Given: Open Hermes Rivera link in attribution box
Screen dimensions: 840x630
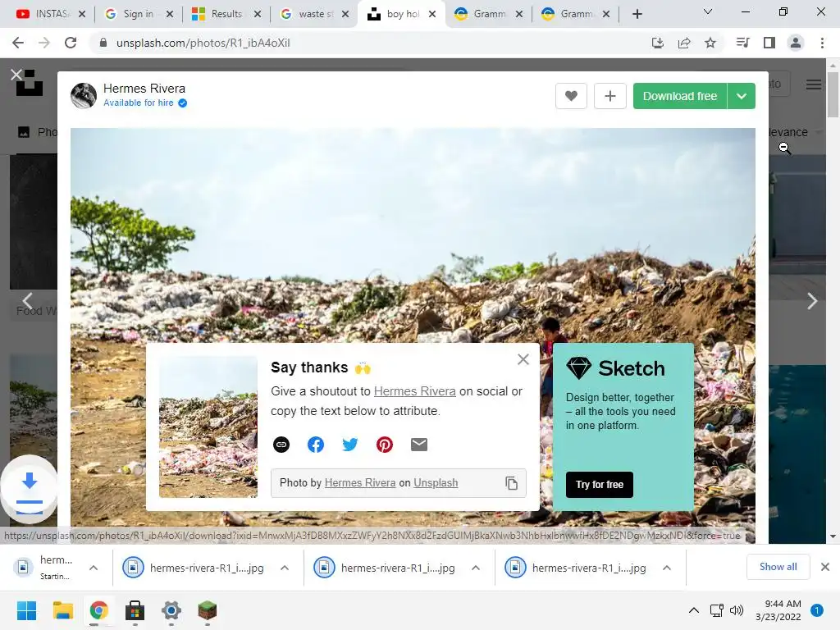Looking at the screenshot, I should coord(360,482).
